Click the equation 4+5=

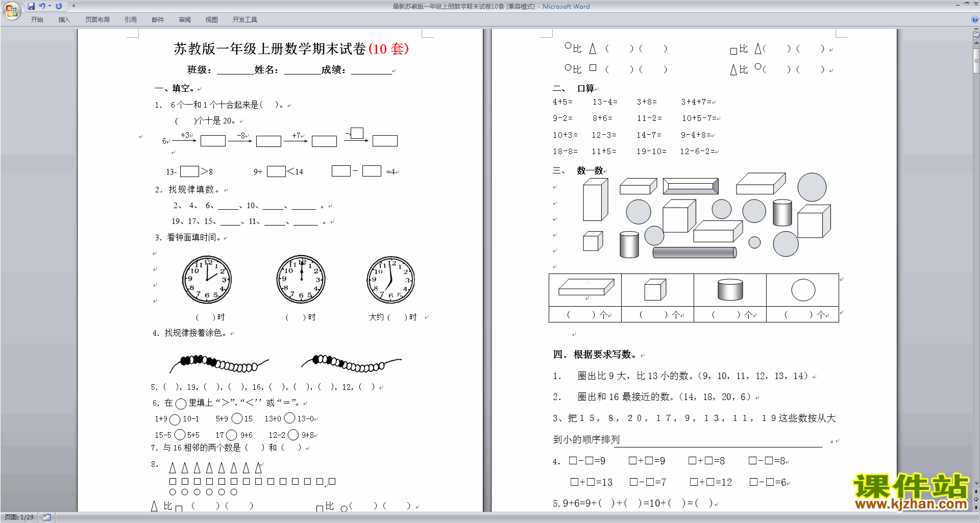point(562,102)
